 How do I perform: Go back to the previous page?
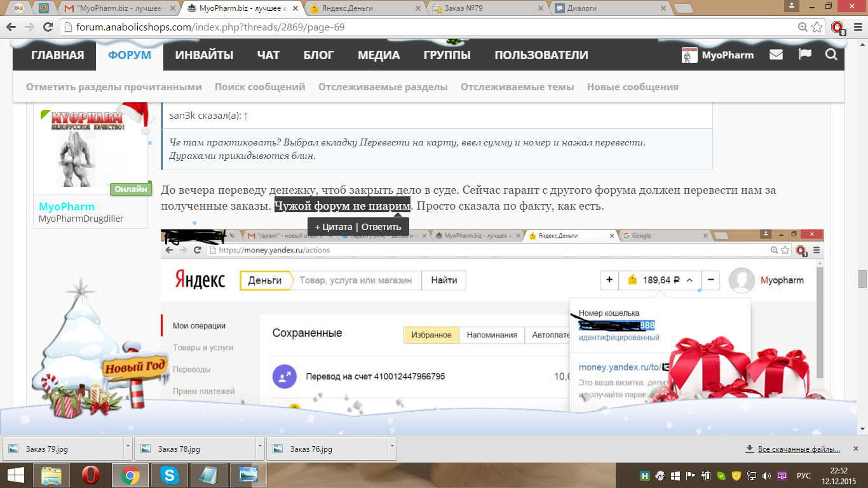12,27
